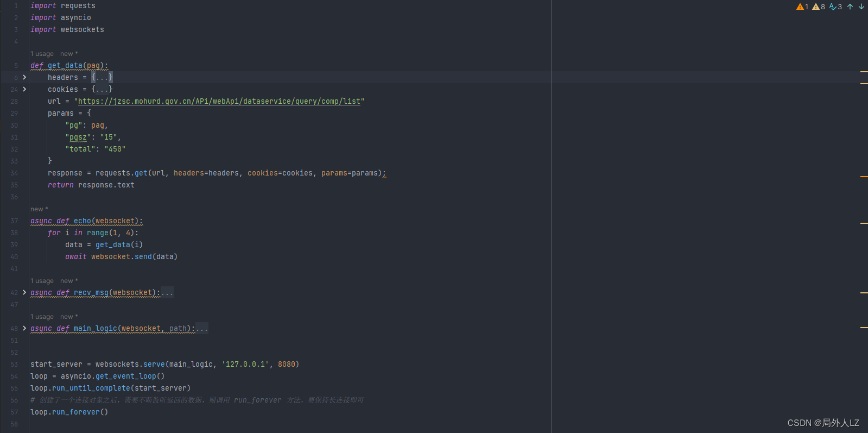Click the '127.0.0.1' host string
This screenshot has width=868, height=433.
[245, 364]
